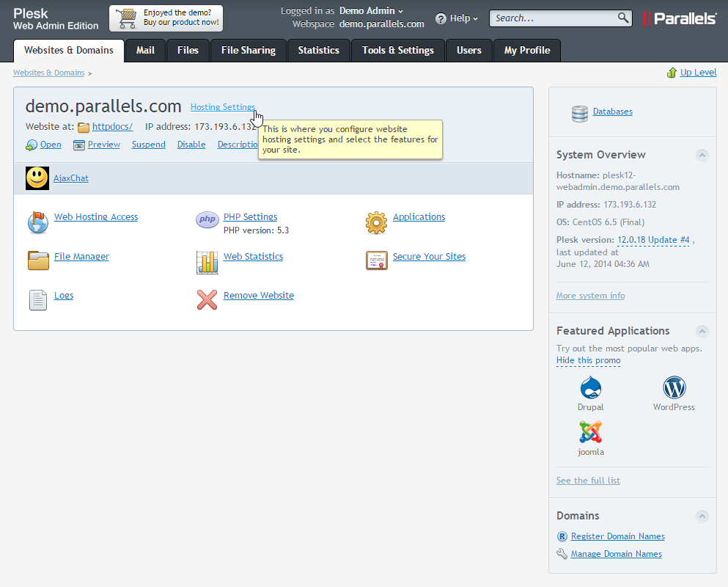Open the Users tab

coord(469,50)
